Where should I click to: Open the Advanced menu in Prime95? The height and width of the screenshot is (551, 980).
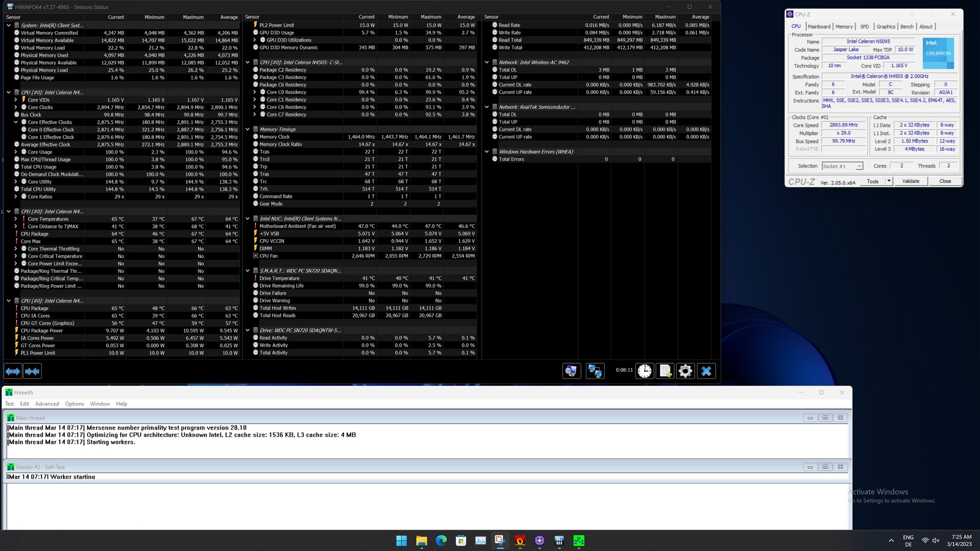47,404
